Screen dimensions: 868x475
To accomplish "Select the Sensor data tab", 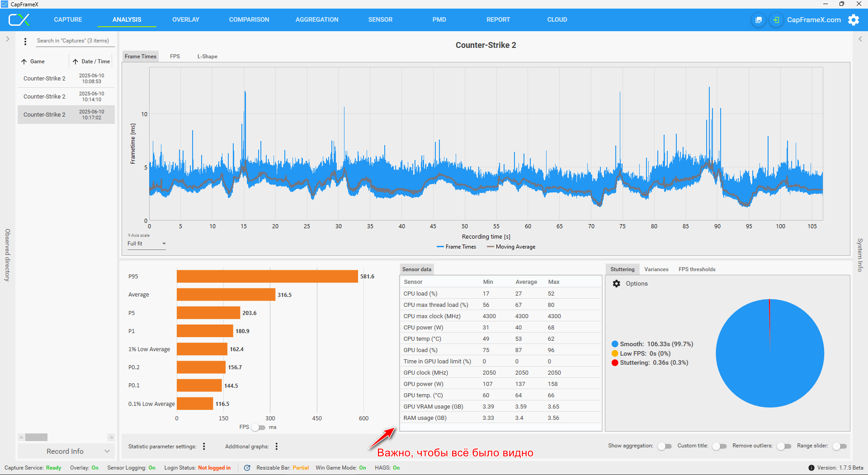I will (416, 269).
